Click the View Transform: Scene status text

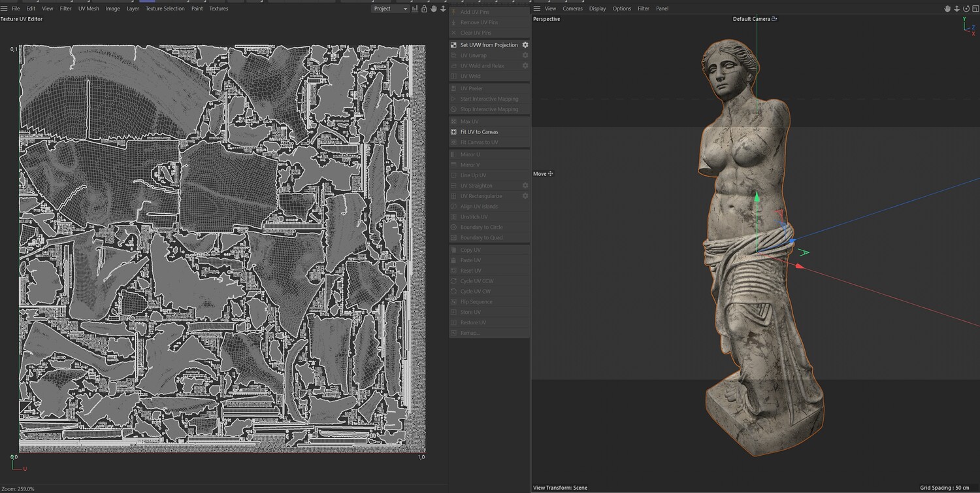560,488
